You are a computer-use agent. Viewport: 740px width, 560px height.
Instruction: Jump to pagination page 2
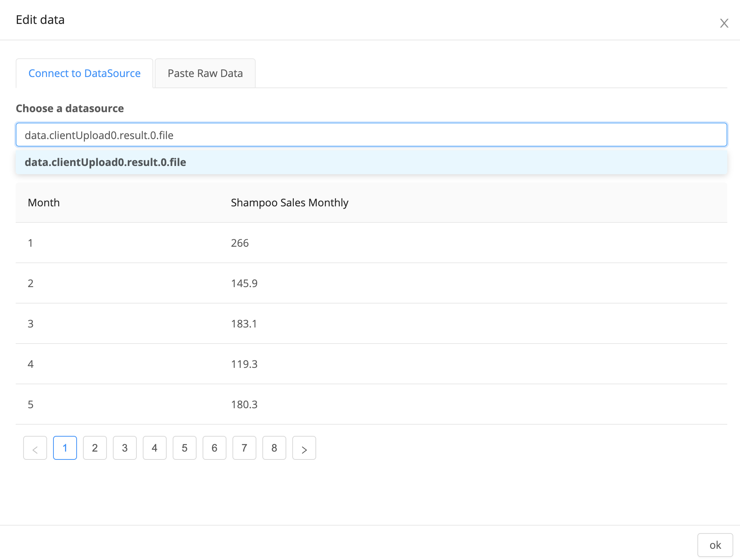tap(95, 448)
